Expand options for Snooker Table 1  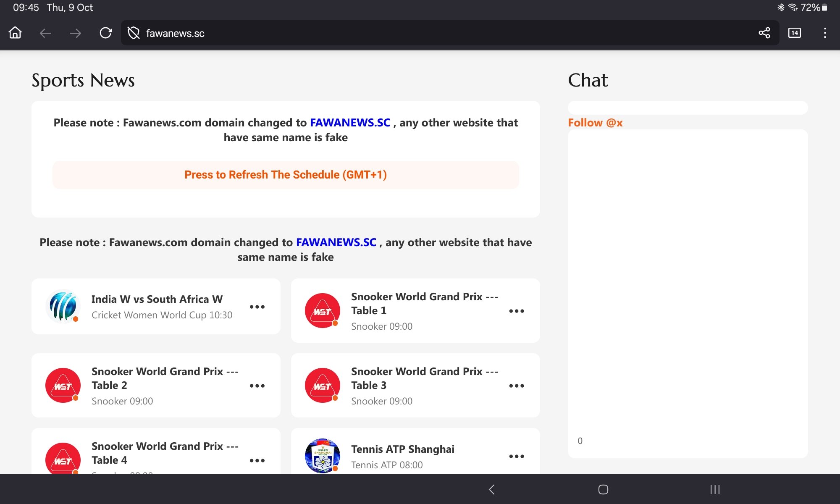(516, 311)
